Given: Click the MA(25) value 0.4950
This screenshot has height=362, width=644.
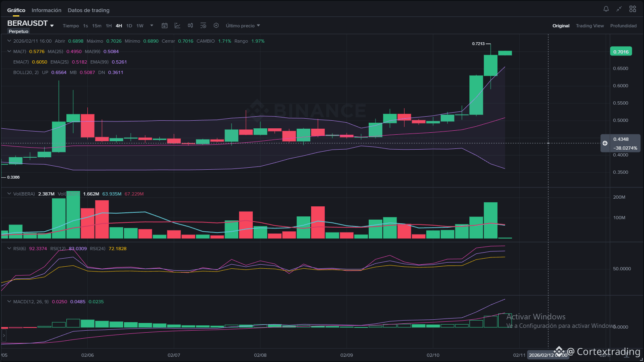Looking at the screenshot, I should click(x=74, y=51).
